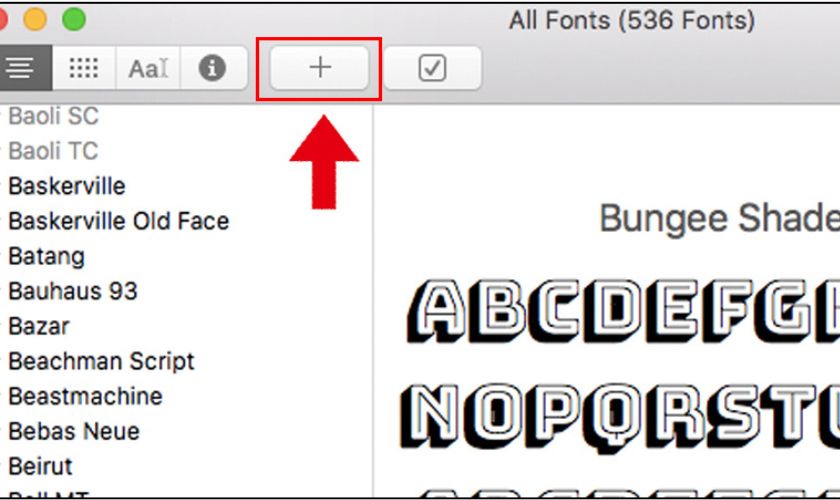The width and height of the screenshot is (840, 500).
Task: Toggle enable or disable font with checkmark button
Action: pyautogui.click(x=432, y=68)
